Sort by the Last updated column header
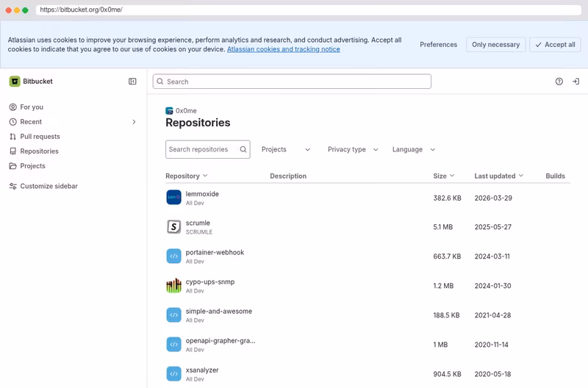The width and height of the screenshot is (588, 388). pyautogui.click(x=499, y=176)
